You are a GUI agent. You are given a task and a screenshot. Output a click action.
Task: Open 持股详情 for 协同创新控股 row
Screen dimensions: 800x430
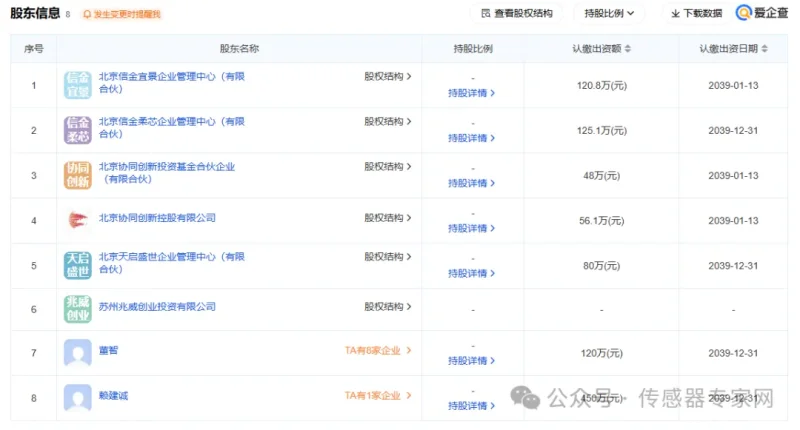[x=471, y=228]
